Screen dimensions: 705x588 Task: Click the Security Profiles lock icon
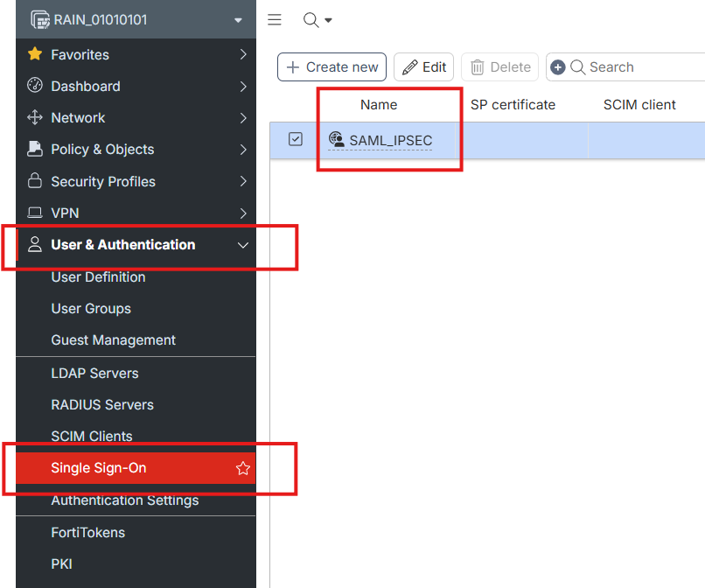pyautogui.click(x=35, y=180)
